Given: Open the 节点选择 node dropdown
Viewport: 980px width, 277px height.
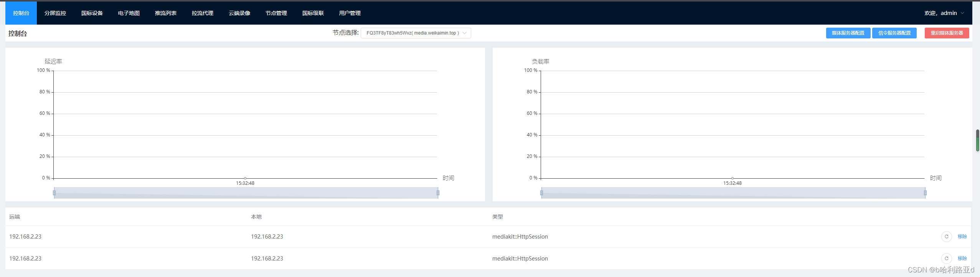Looking at the screenshot, I should point(416,33).
